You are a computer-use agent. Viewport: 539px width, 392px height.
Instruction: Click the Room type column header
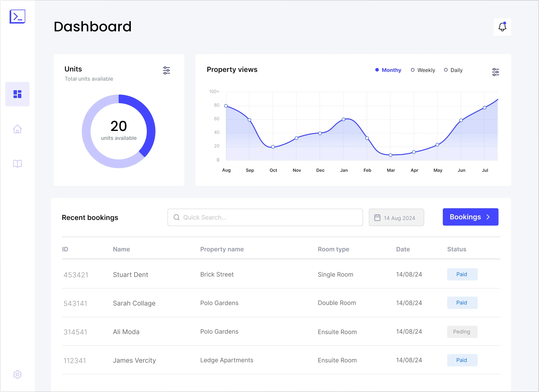tap(333, 249)
